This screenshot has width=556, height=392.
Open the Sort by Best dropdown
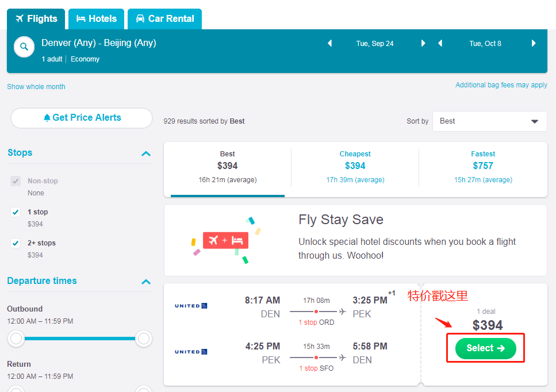coord(489,121)
